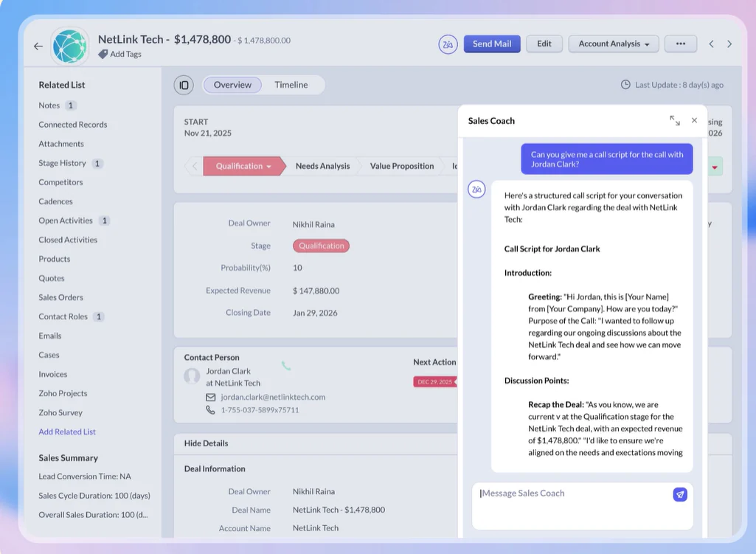The width and height of the screenshot is (756, 554).
Task: Open Contact Roles related list
Action: pos(63,316)
